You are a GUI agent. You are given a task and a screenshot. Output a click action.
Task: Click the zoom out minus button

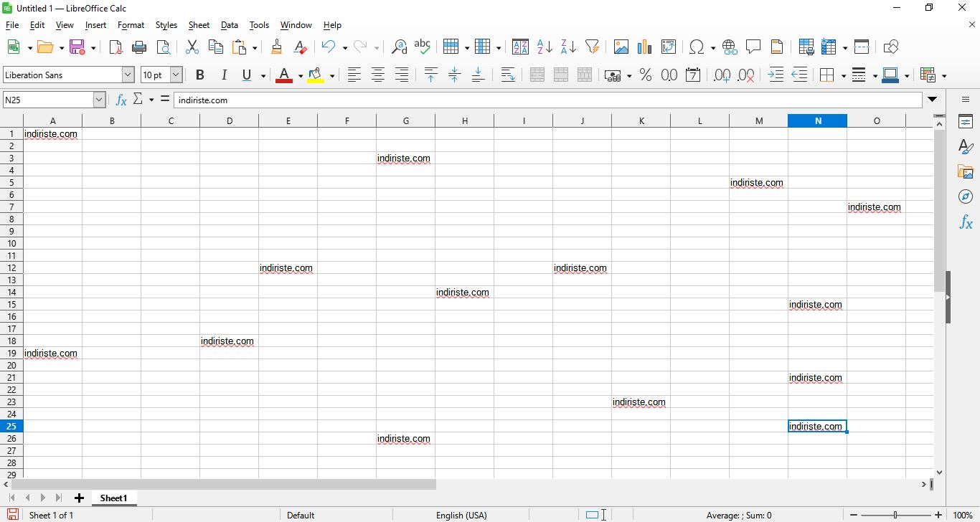coord(853,515)
